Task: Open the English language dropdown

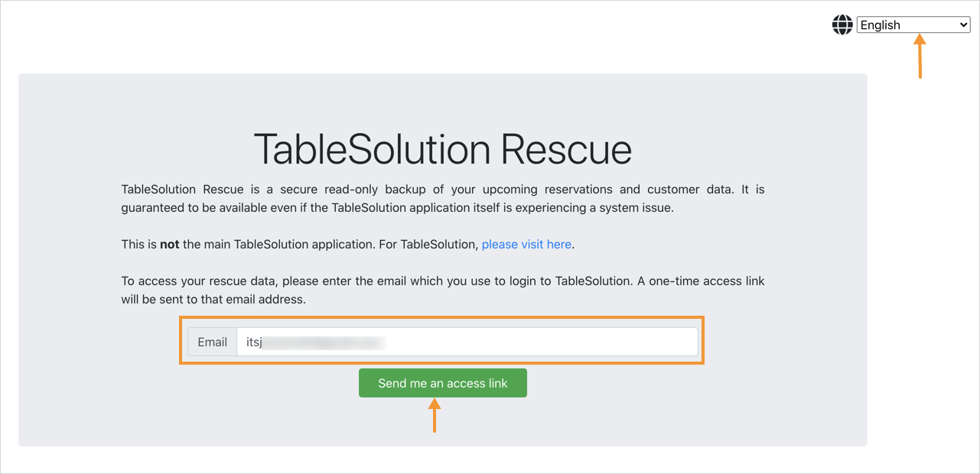Action: tap(913, 25)
